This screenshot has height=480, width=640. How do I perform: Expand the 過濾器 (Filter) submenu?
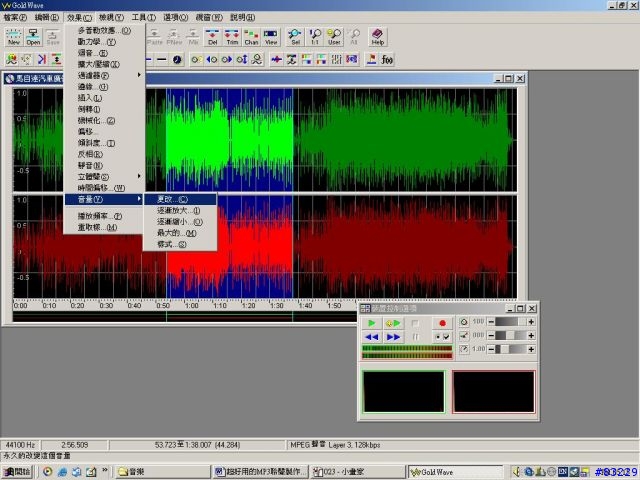(x=104, y=75)
